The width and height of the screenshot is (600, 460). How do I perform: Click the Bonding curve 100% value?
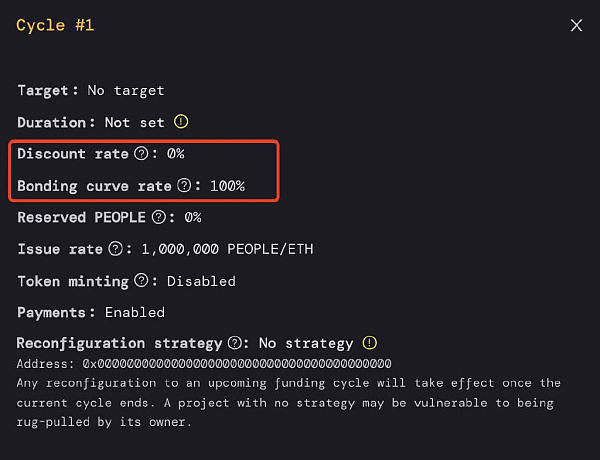click(x=227, y=186)
